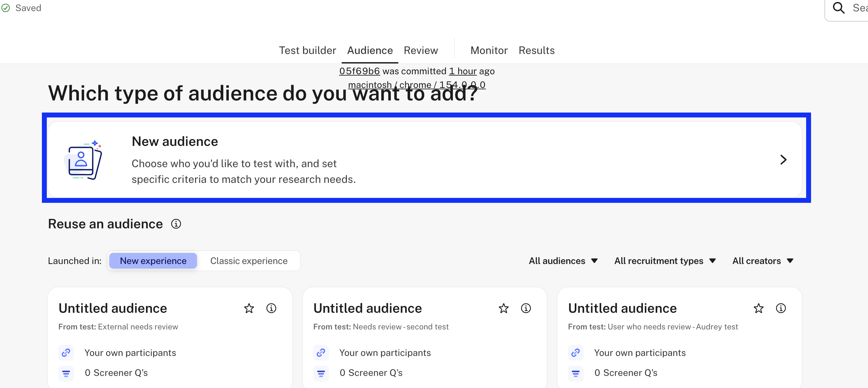Open the Review tab

pos(421,50)
